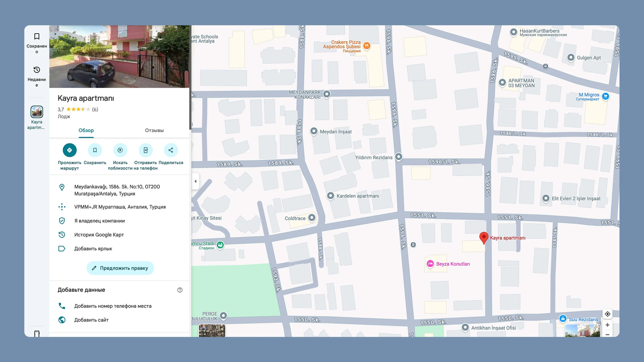
Task: Click the help question mark icon
Action: pyautogui.click(x=180, y=290)
